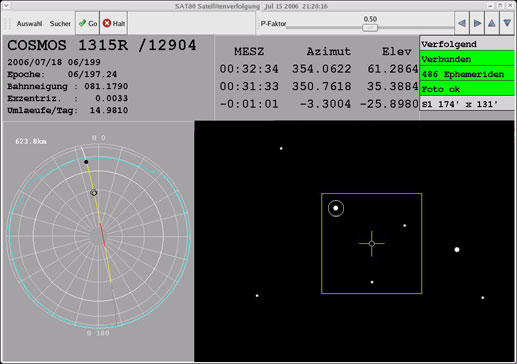Stop tracking with the Halt button
This screenshot has height=364, width=517.
[114, 23]
